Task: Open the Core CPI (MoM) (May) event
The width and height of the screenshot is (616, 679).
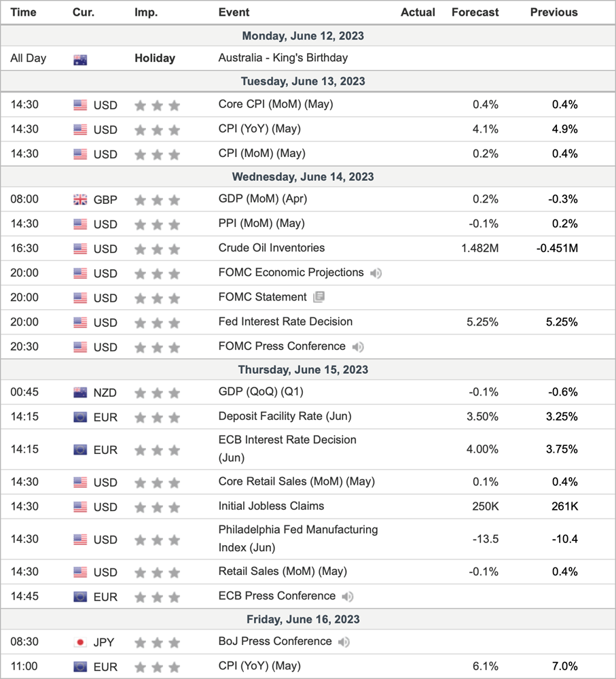Action: pyautogui.click(x=275, y=105)
